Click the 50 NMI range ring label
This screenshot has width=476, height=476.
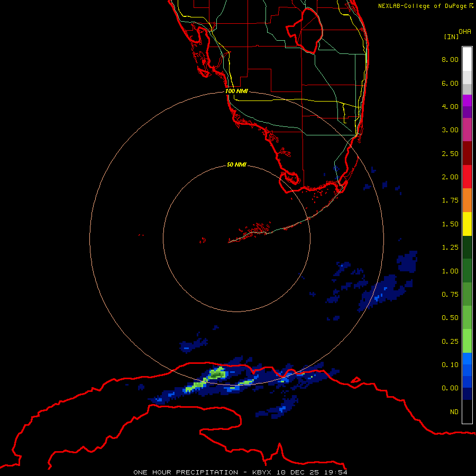[236, 164]
